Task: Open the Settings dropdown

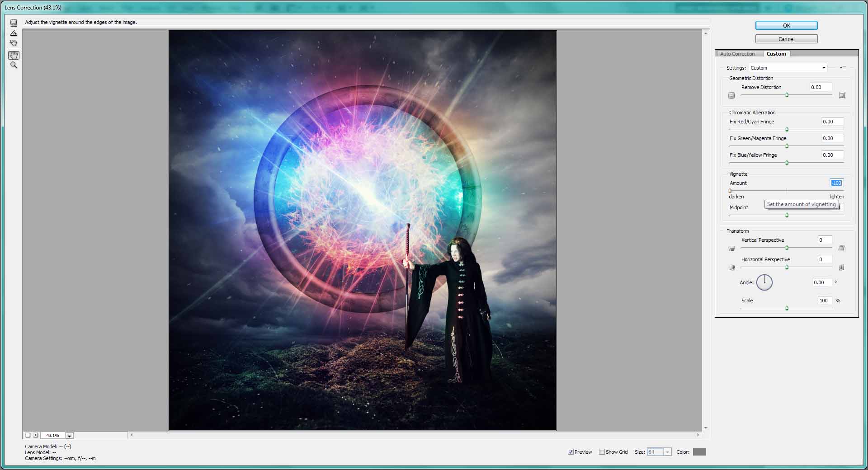Action: [x=788, y=68]
